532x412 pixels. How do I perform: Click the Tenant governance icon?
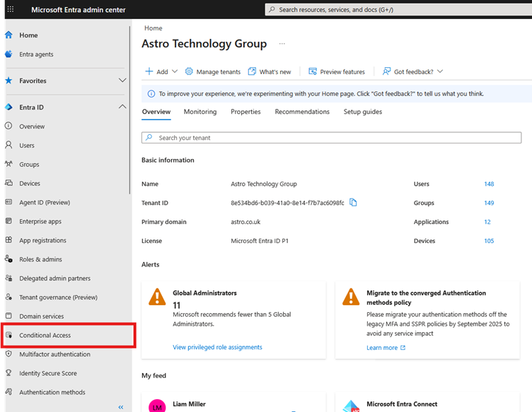point(8,297)
